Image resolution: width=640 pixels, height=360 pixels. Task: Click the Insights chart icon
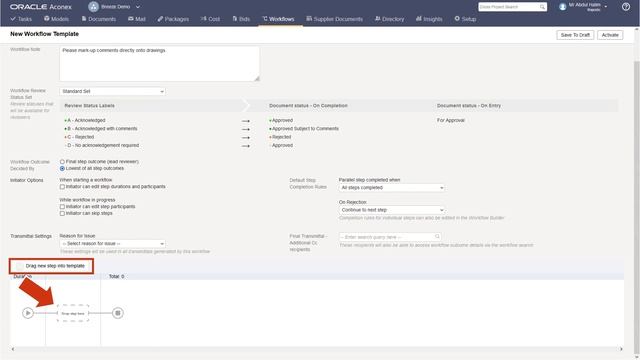(x=418, y=18)
